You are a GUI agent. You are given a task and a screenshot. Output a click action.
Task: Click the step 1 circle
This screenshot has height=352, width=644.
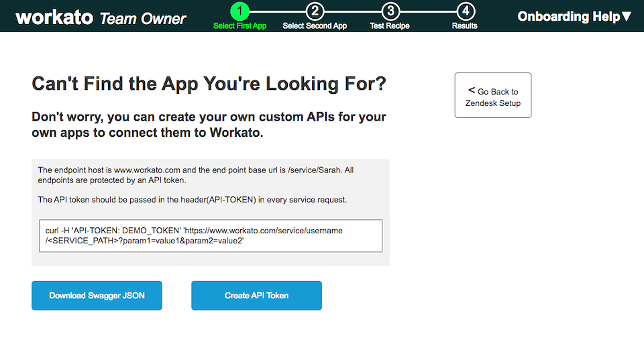240,11
